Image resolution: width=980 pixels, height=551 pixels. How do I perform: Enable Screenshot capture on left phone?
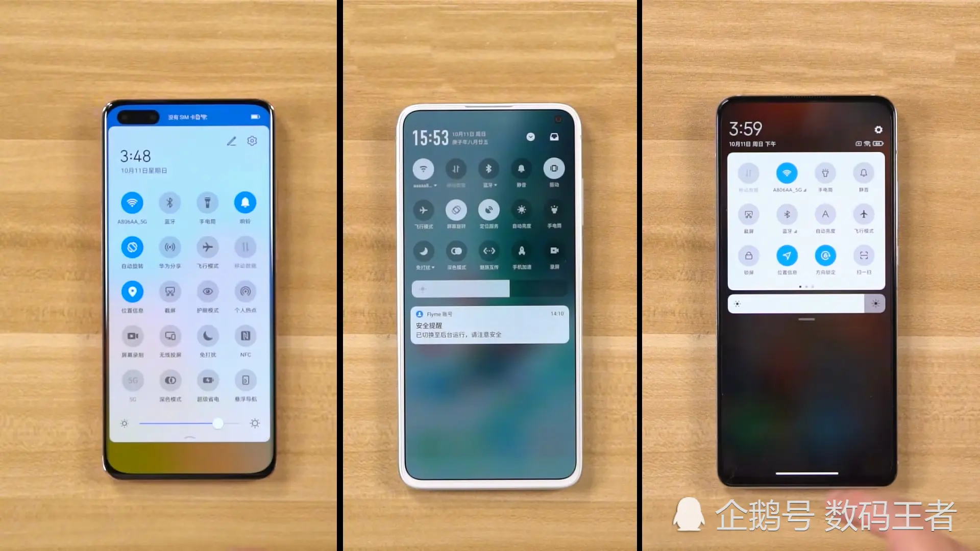click(x=169, y=291)
